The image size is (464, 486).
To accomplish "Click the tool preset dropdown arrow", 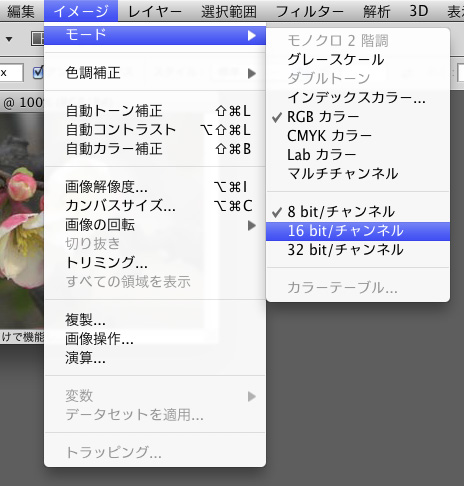I will pyautogui.click(x=9, y=40).
